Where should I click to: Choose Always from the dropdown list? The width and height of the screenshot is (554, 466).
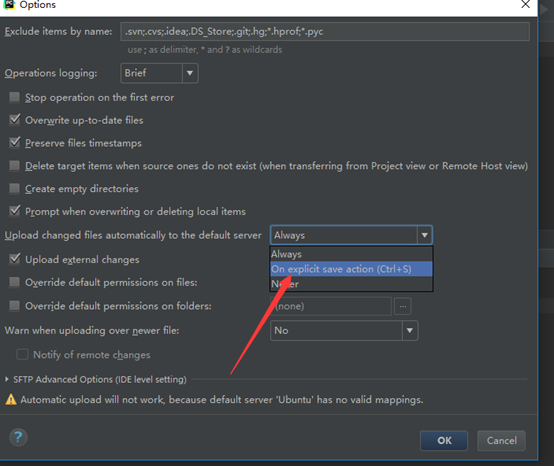(351, 254)
